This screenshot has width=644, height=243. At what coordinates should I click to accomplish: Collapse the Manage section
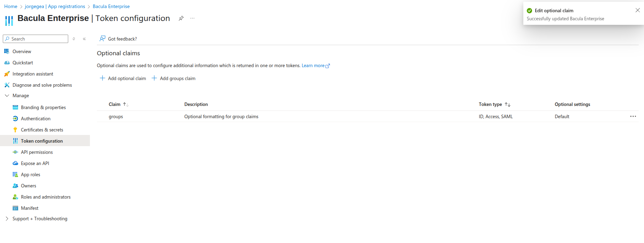(7, 95)
